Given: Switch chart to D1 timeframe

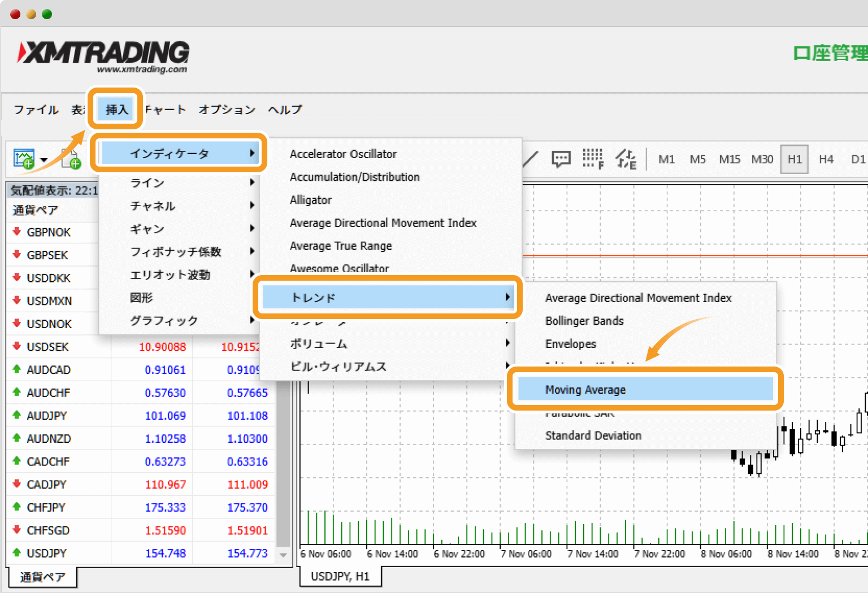Looking at the screenshot, I should (x=858, y=159).
